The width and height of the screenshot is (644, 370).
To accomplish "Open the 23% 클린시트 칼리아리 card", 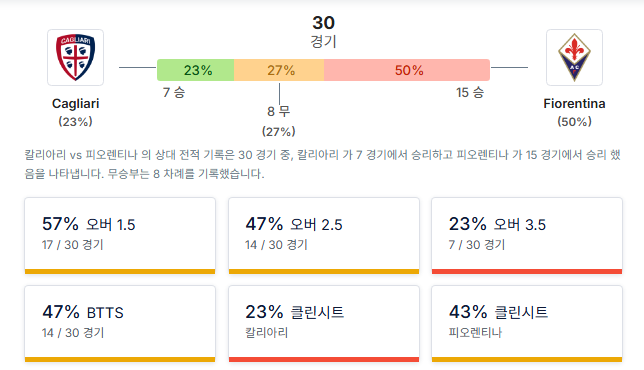I will [x=324, y=324].
